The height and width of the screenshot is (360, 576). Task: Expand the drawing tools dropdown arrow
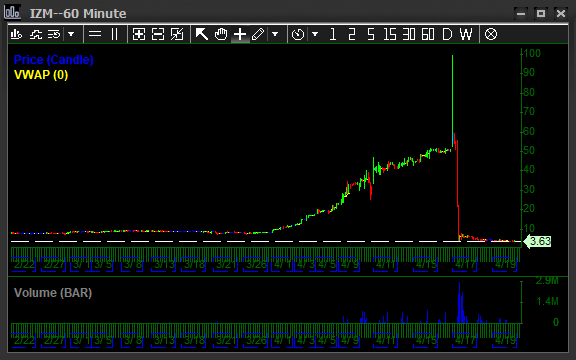pos(275,35)
